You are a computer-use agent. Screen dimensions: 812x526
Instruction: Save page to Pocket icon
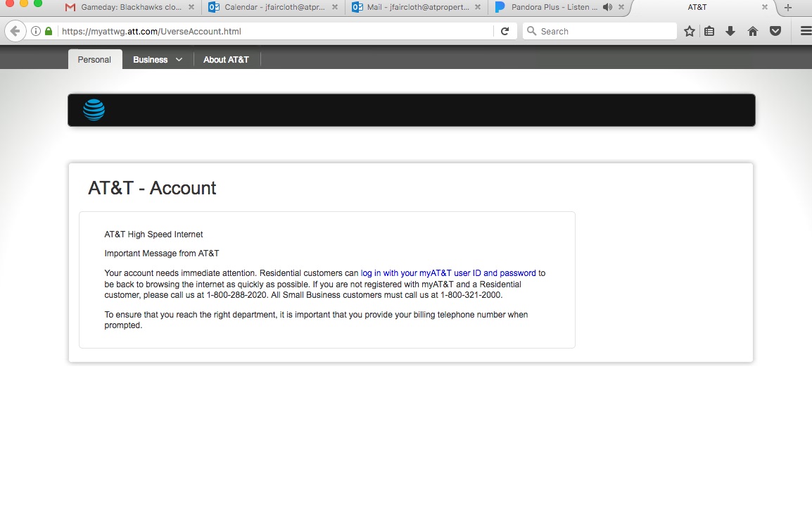[x=775, y=31]
